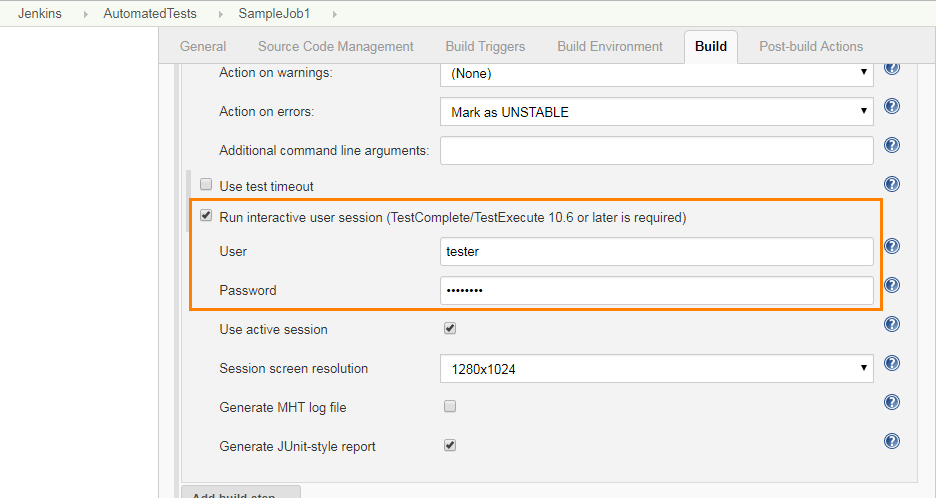Click into the Password field
The height and width of the screenshot is (498, 936).
click(657, 290)
